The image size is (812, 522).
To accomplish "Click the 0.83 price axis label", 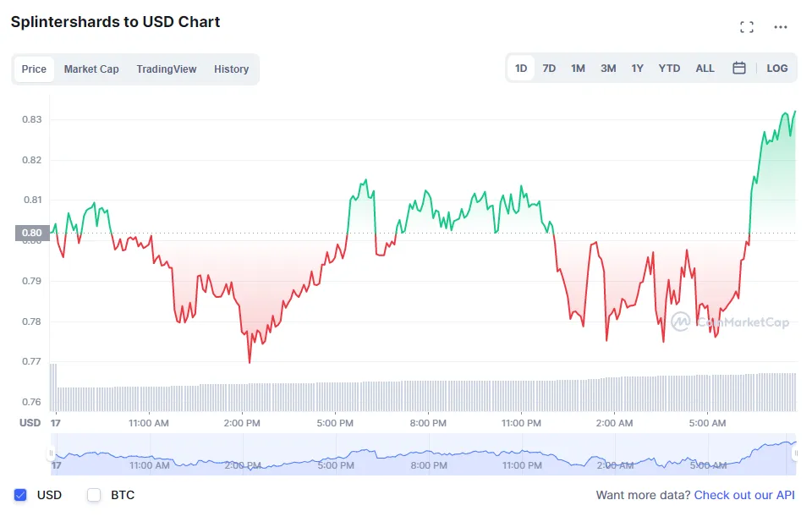I will point(31,119).
